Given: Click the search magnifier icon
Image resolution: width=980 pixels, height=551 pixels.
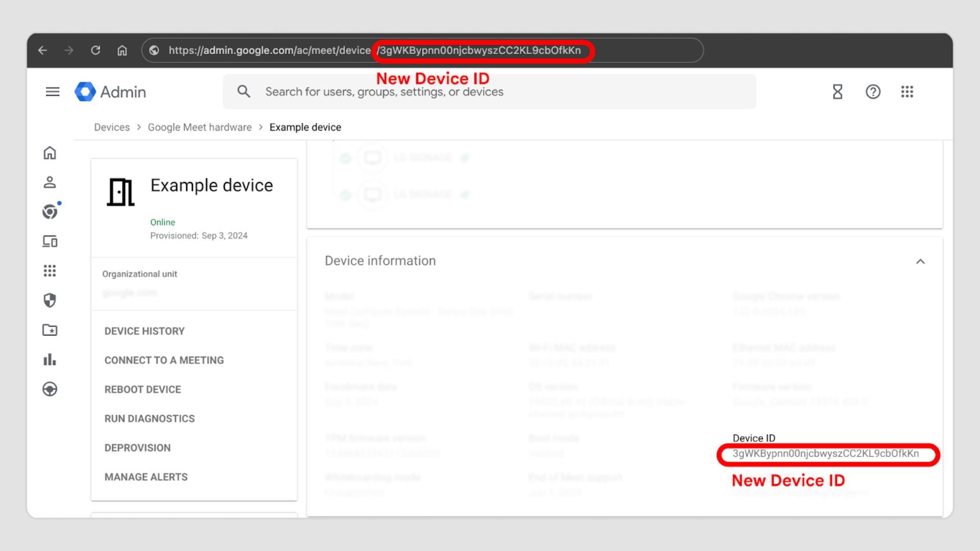Looking at the screenshot, I should pos(244,92).
